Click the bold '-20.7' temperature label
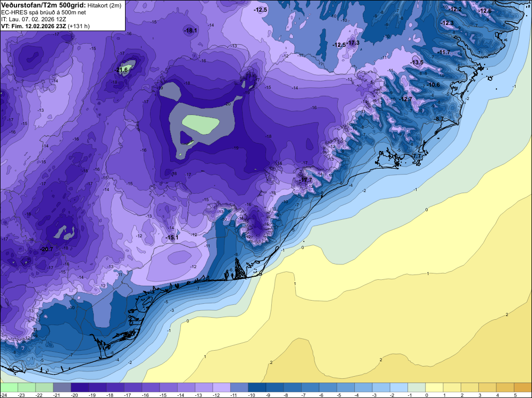Screen dimensions: 532x398 coord(46,249)
